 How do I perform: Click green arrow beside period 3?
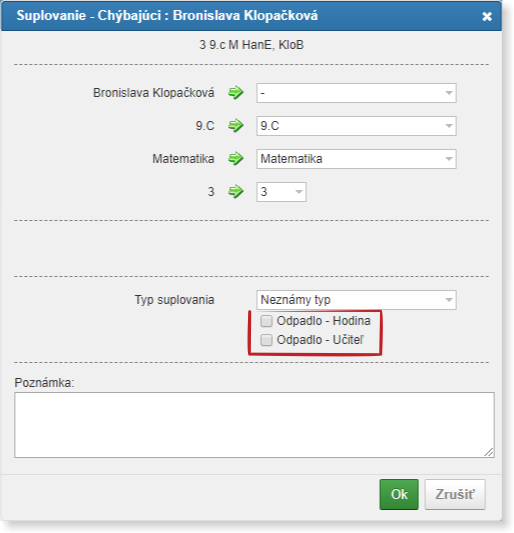(x=236, y=191)
